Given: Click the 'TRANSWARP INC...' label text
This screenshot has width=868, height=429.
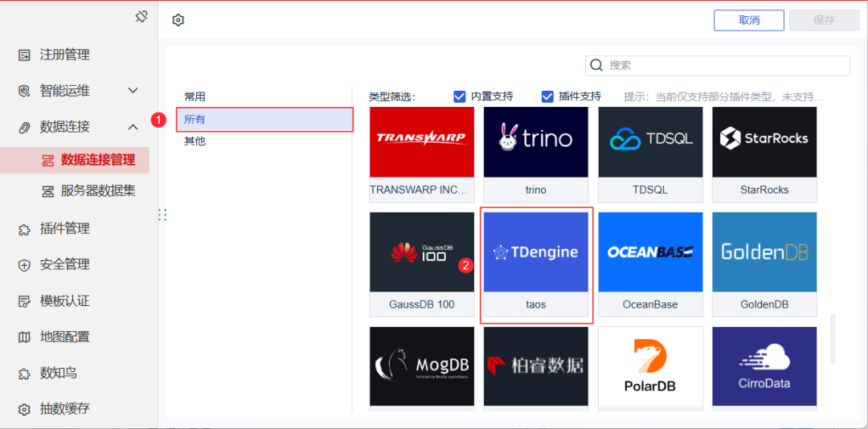Looking at the screenshot, I should (x=419, y=190).
